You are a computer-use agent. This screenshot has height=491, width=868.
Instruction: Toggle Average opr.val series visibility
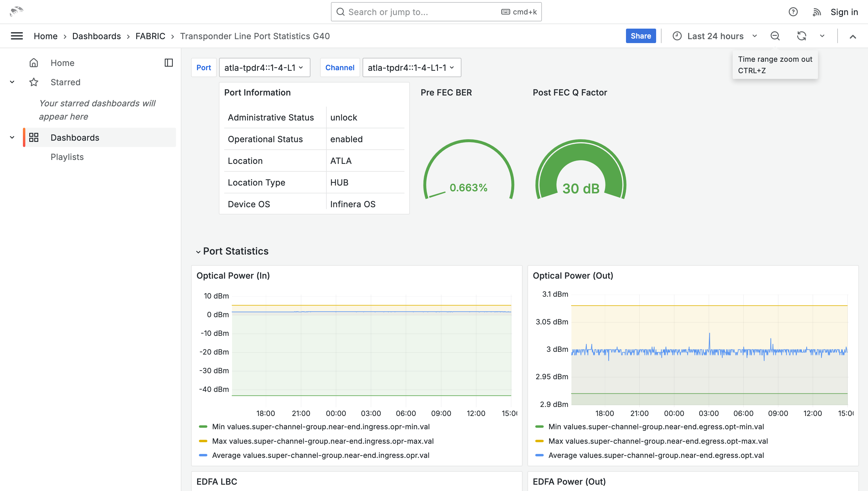point(320,455)
